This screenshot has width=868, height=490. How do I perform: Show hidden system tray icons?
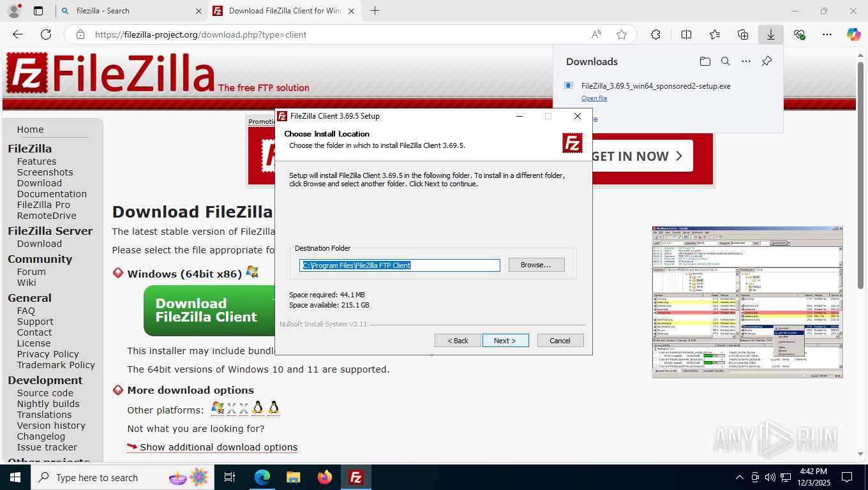click(740, 477)
